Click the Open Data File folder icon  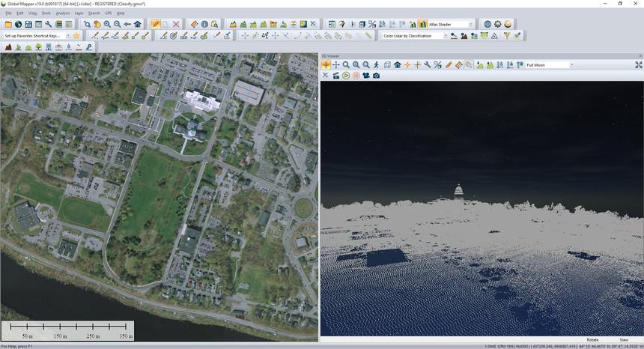(x=8, y=24)
